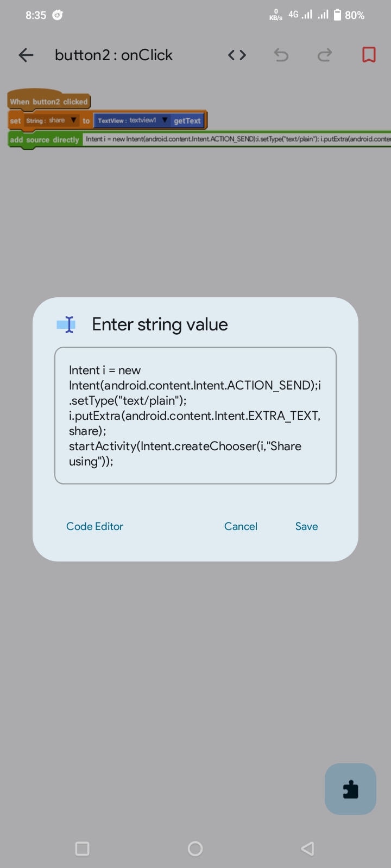Open source code view icon
Viewport: 391px width, 868px height.
pyautogui.click(x=237, y=55)
